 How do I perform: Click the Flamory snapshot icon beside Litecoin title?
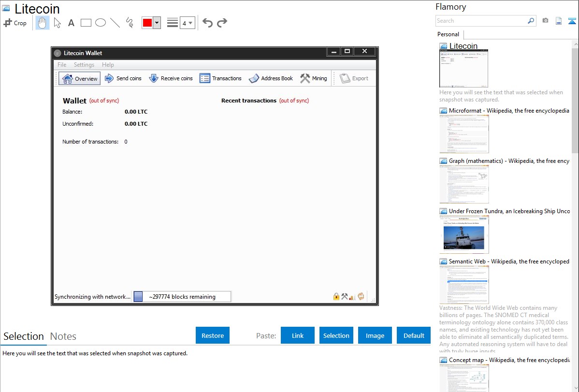6,8
